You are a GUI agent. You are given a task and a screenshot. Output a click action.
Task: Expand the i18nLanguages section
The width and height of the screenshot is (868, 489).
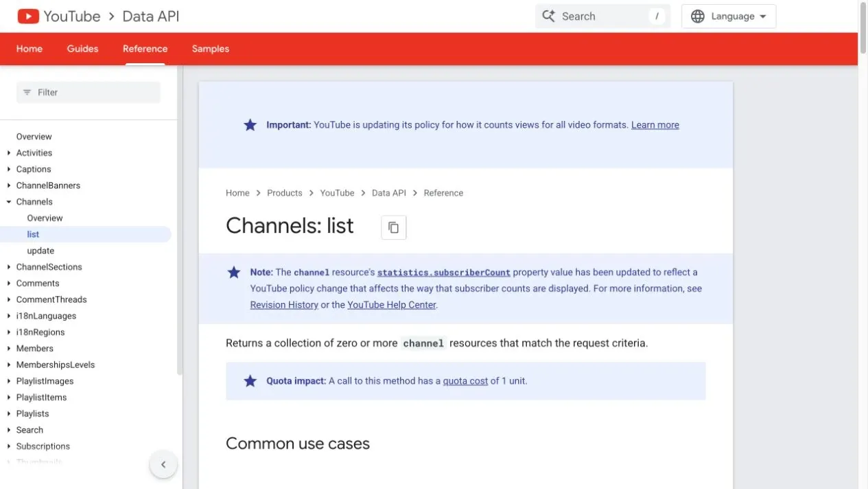(x=9, y=317)
